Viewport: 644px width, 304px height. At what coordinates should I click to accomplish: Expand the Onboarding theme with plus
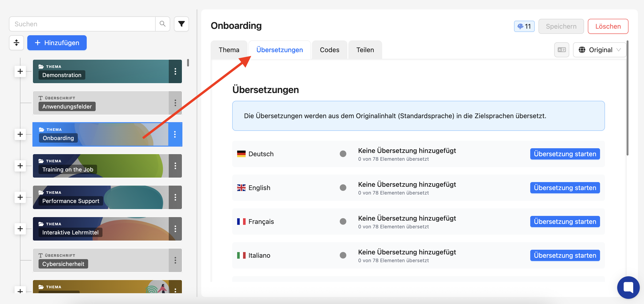point(20,134)
